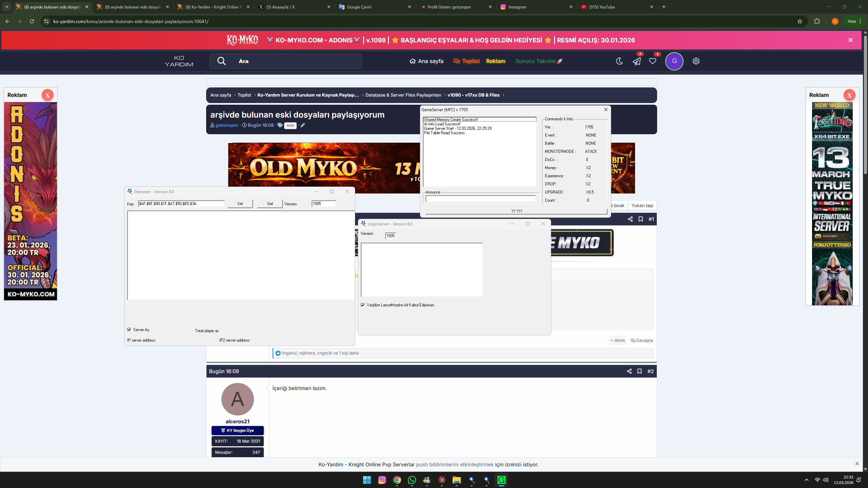The height and width of the screenshot is (488, 868).
Task: Bookmark post #2 with the bookmark icon
Action: point(639,371)
